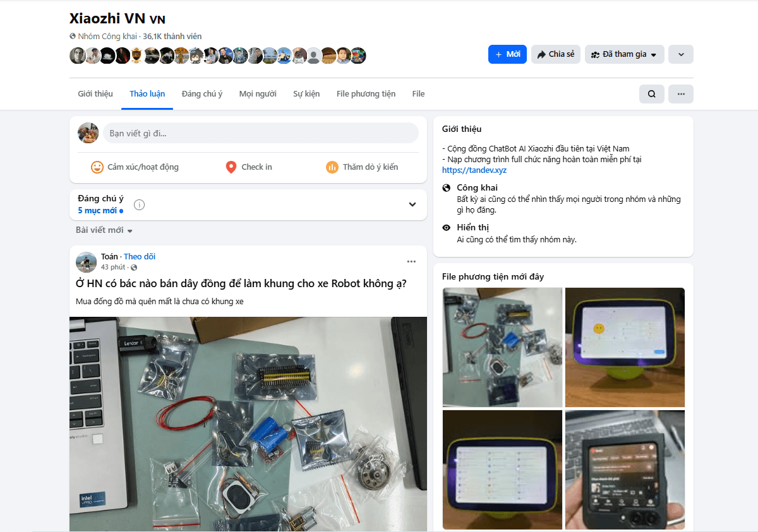Screen dimensions: 758x532
Task: Open the https://tandev.xyz link
Action: (x=474, y=170)
